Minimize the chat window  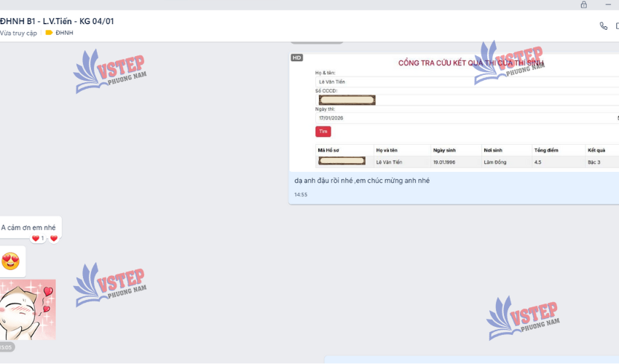pyautogui.click(x=608, y=5)
